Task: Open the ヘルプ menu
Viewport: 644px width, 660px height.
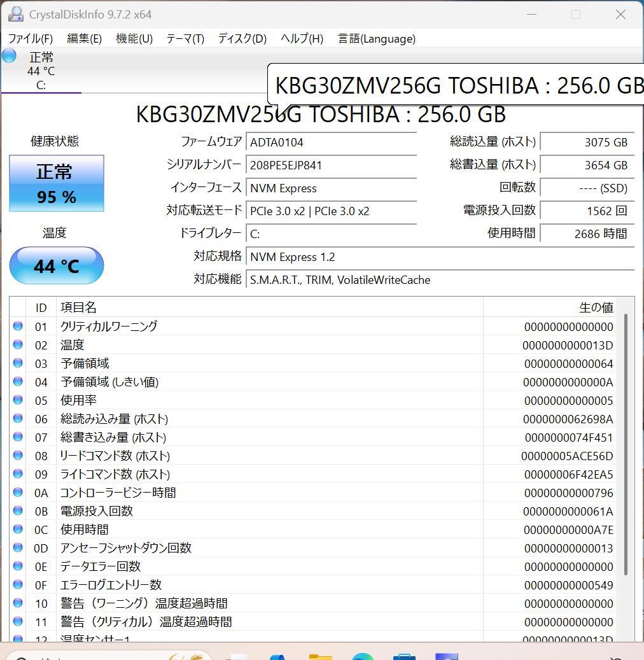Action: [300, 39]
